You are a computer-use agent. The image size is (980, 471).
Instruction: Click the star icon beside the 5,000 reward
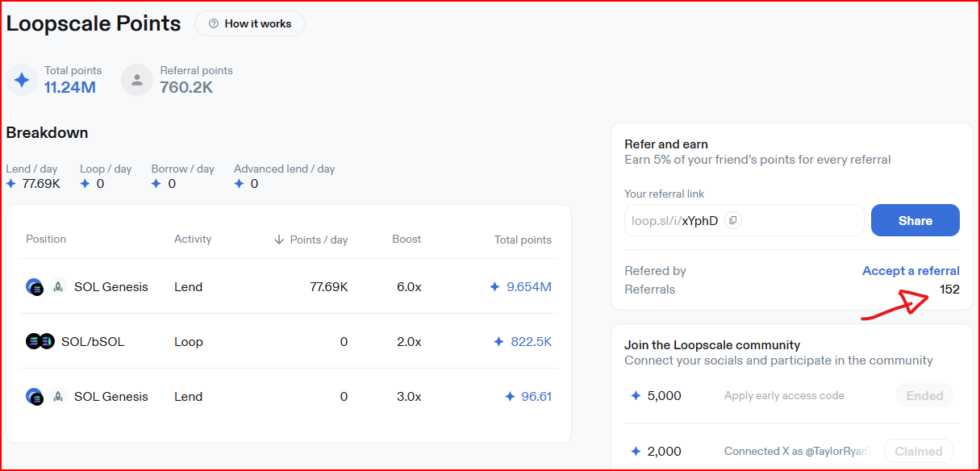coord(636,396)
